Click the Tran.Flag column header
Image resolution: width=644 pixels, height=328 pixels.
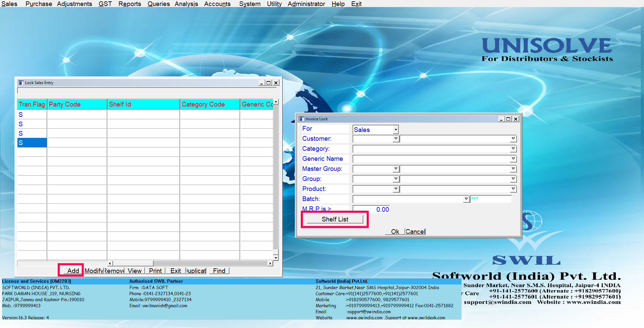coord(32,104)
